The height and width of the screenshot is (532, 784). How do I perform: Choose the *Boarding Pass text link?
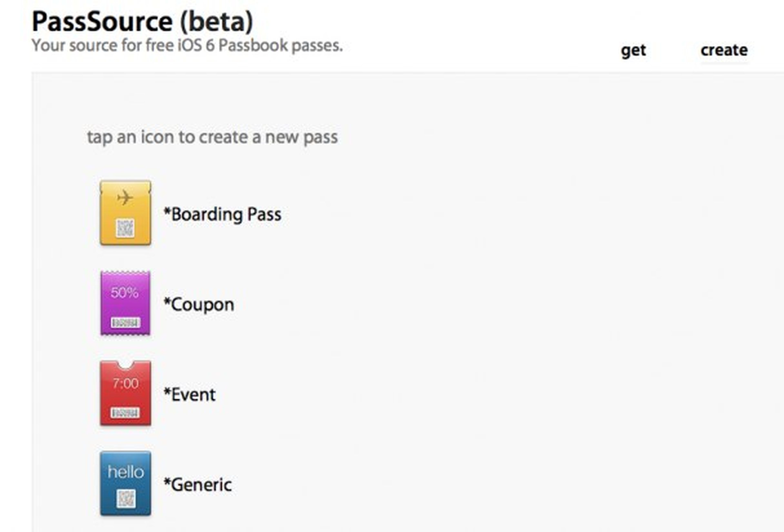[222, 214]
